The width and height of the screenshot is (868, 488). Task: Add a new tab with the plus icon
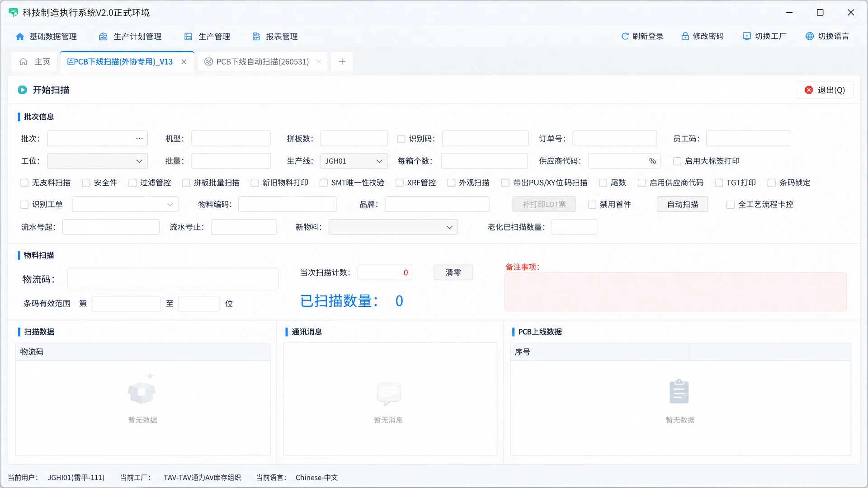point(342,61)
